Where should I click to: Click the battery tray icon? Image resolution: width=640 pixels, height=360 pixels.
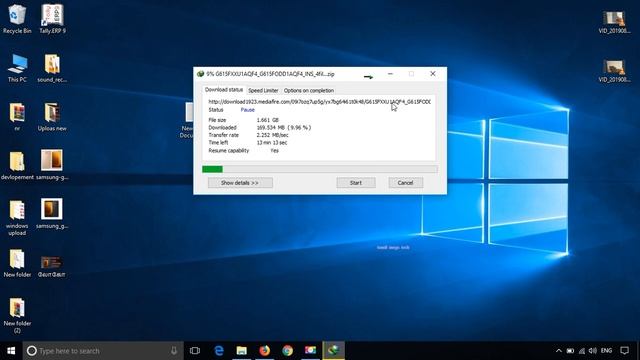570,351
